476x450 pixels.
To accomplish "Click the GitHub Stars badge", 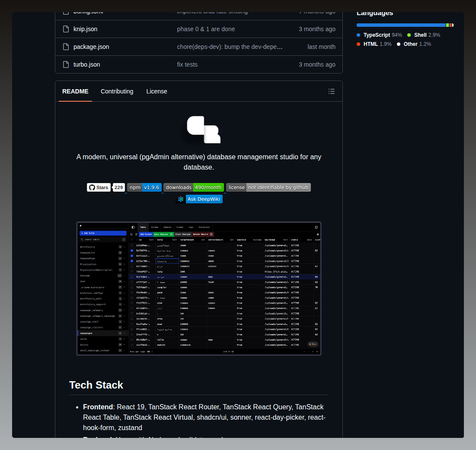I will tap(99, 187).
